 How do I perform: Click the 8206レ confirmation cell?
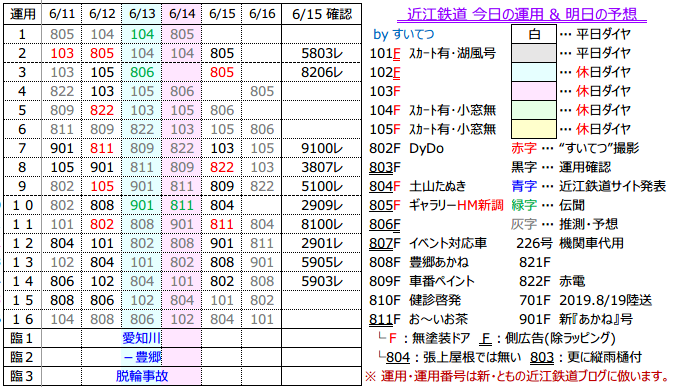pyautogui.click(x=322, y=72)
